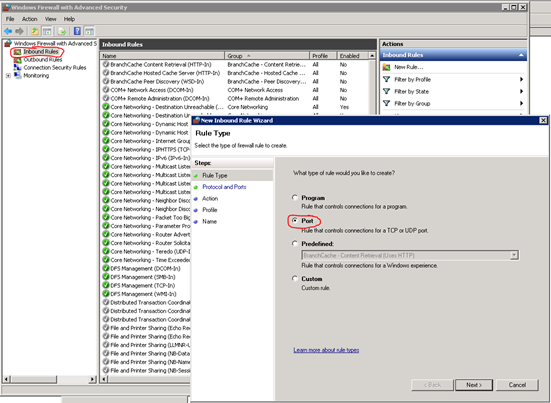This screenshot has width=551, height=403.
Task: Click green check icon of DFS Management (DCOM-In)
Action: pos(106,268)
